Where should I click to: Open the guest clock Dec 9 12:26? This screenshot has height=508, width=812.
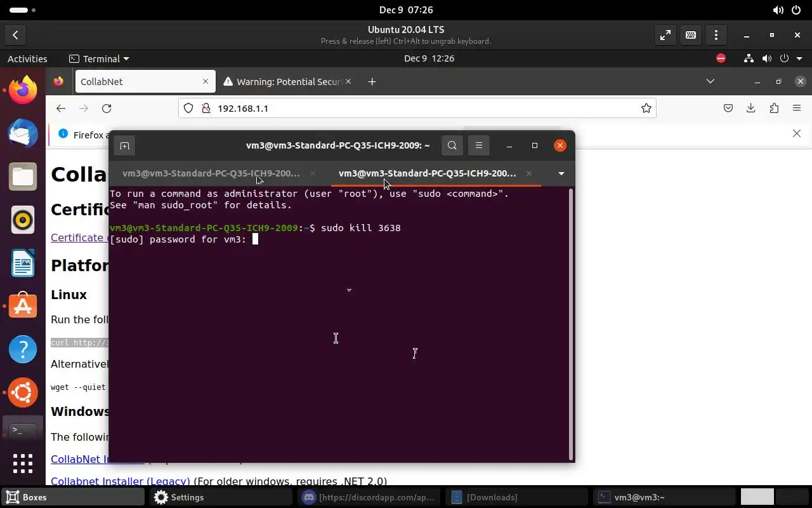click(x=429, y=58)
